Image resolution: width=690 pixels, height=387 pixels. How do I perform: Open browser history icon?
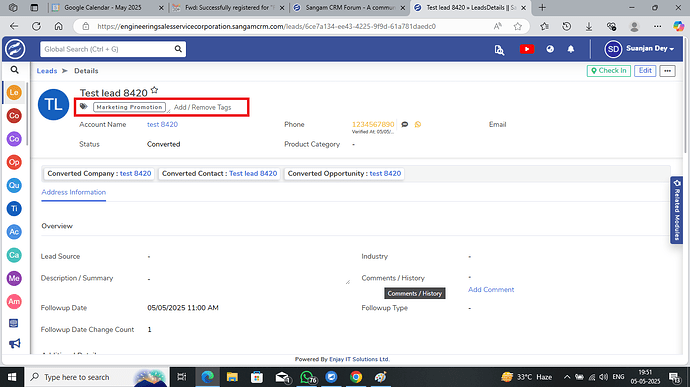coord(567,26)
